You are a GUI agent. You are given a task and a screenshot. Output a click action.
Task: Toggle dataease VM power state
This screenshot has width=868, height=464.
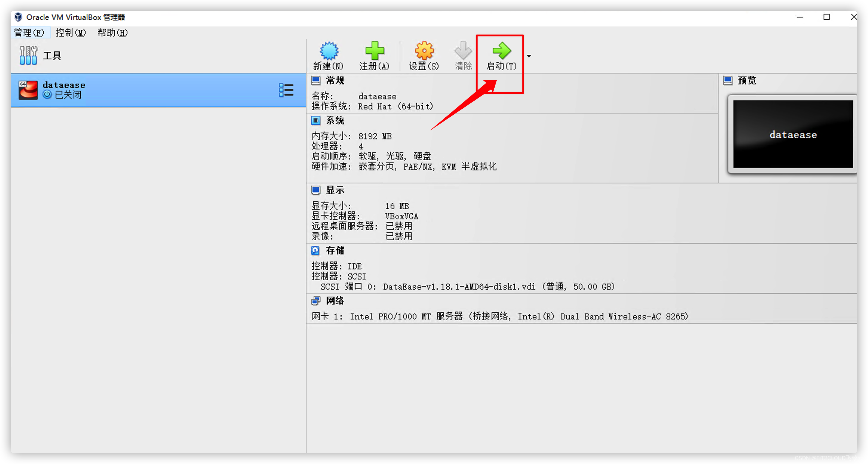click(x=500, y=55)
